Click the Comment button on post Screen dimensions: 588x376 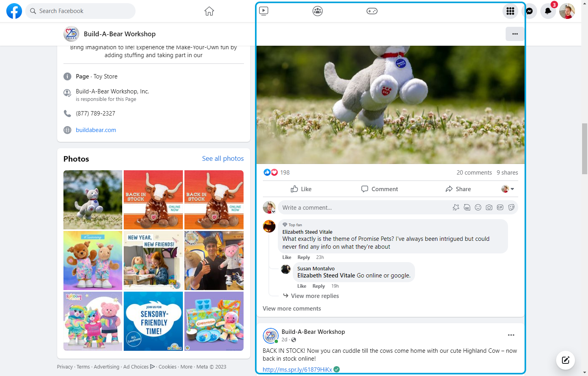coord(380,189)
